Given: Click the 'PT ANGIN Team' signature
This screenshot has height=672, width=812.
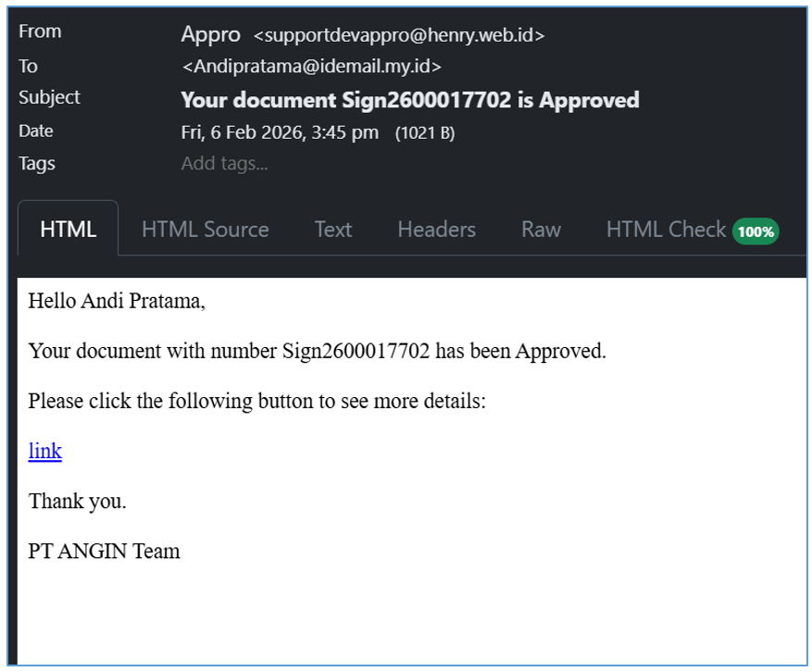Looking at the screenshot, I should (x=104, y=552).
